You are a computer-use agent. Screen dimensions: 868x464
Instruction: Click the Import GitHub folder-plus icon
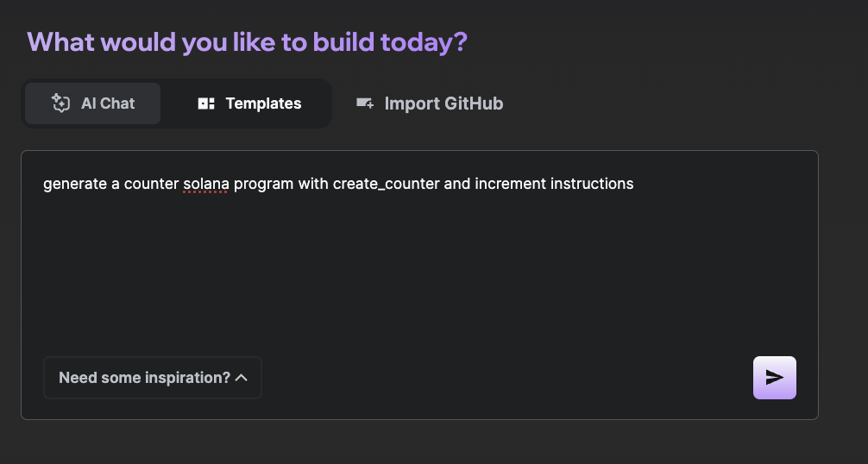(x=365, y=103)
